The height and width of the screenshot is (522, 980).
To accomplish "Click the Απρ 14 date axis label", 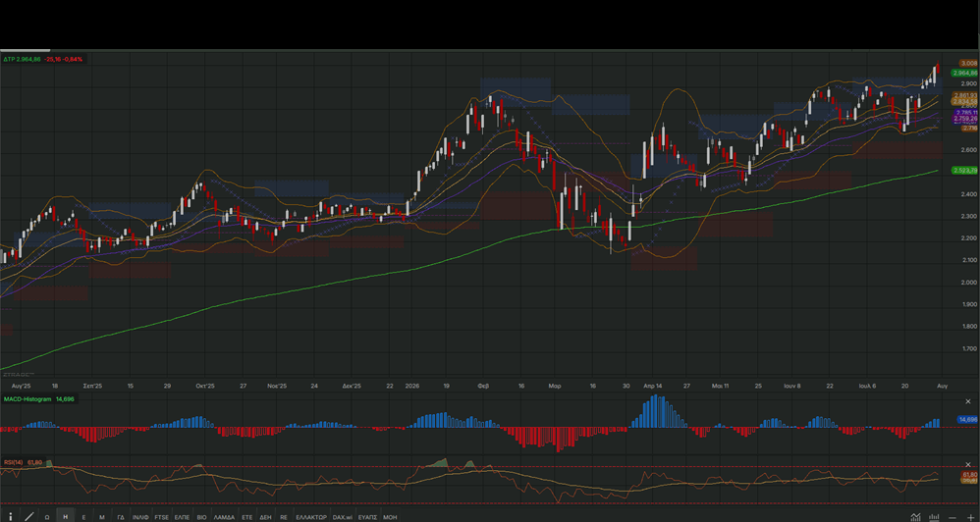I will tap(653, 386).
